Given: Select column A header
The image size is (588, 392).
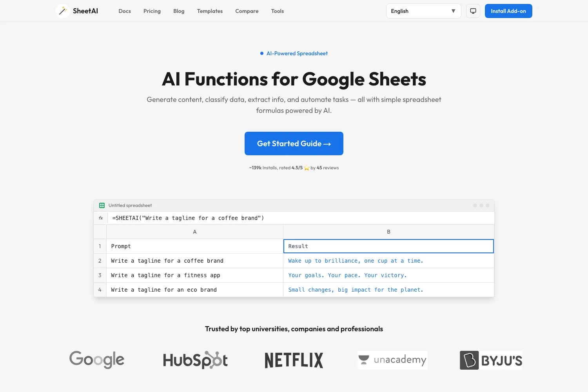Looking at the screenshot, I should point(195,232).
